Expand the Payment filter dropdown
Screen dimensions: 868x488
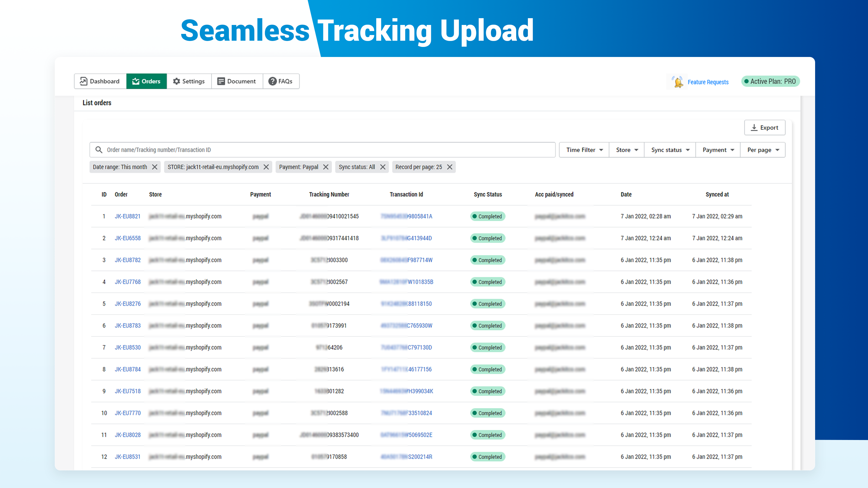718,150
